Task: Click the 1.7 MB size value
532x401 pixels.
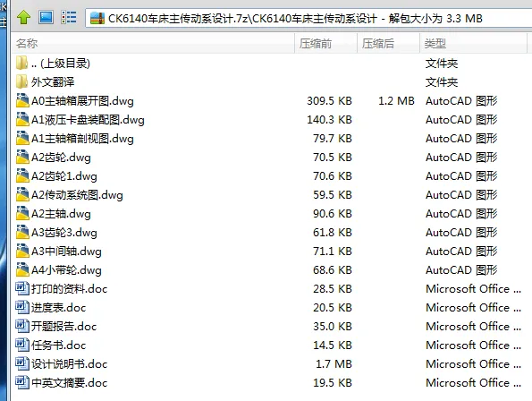Action: coord(334,364)
